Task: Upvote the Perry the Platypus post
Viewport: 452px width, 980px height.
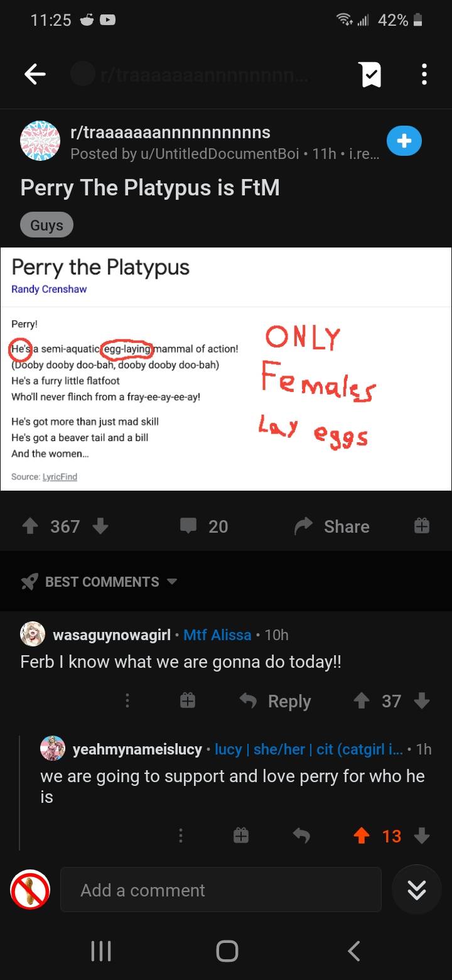Action: pyautogui.click(x=30, y=526)
